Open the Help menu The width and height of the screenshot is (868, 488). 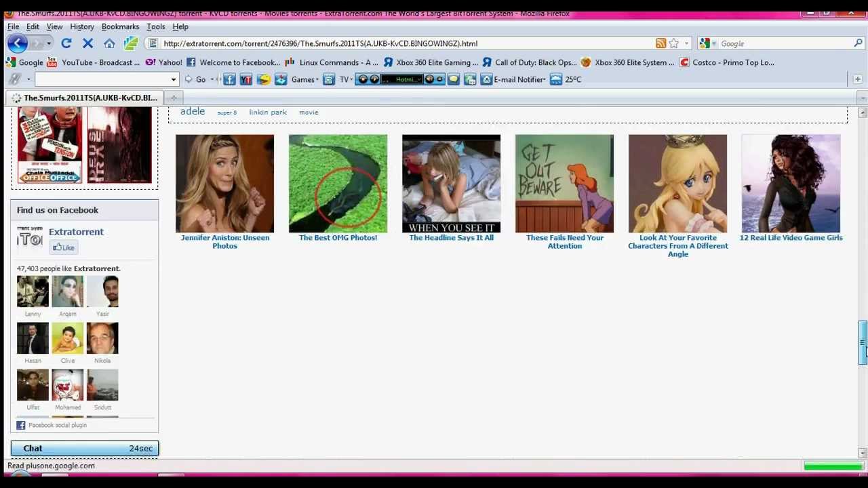(x=180, y=26)
